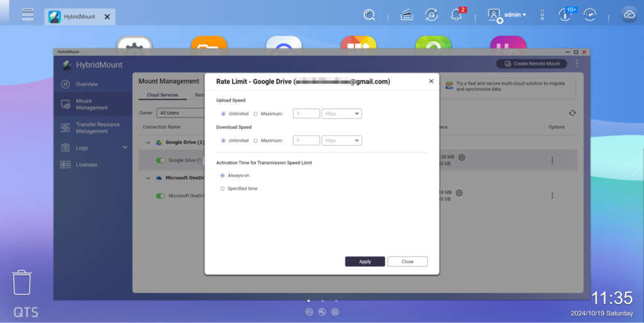This screenshot has width=644, height=323.
Task: Click the Apply button
Action: pos(365,261)
